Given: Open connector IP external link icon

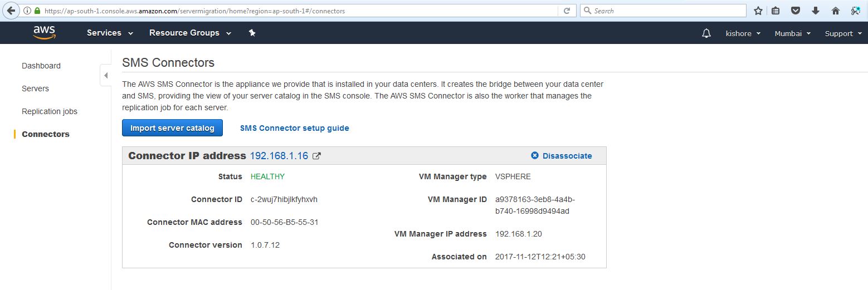Looking at the screenshot, I should pos(316,156).
